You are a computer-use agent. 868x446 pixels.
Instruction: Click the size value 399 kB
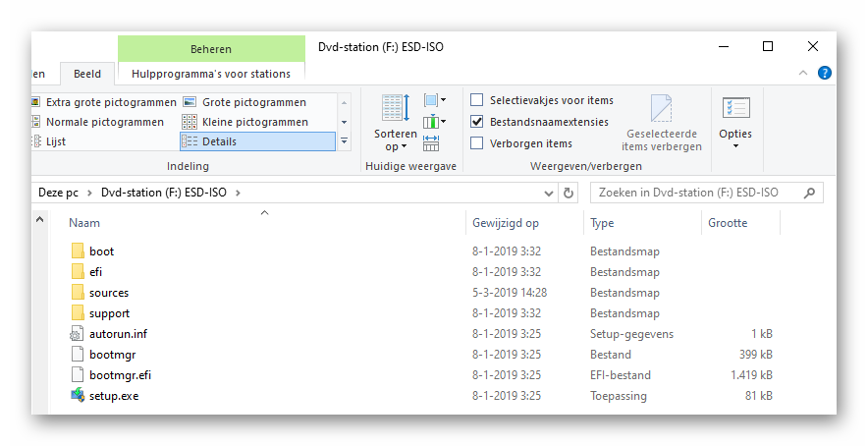tap(756, 354)
